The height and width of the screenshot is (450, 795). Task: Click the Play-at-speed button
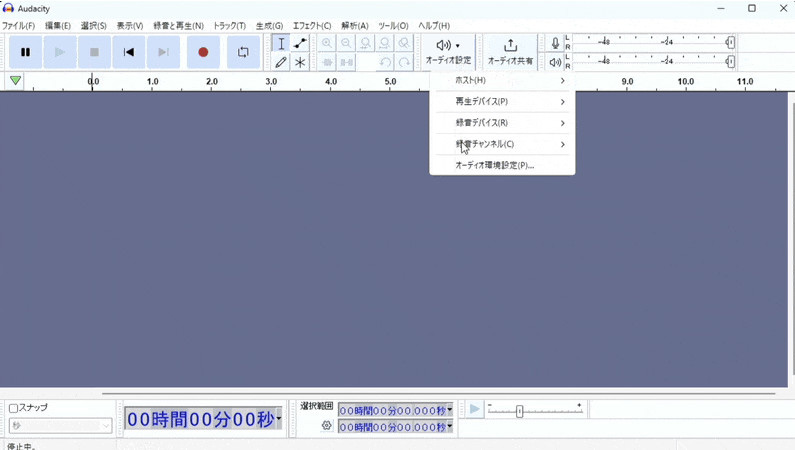click(474, 409)
